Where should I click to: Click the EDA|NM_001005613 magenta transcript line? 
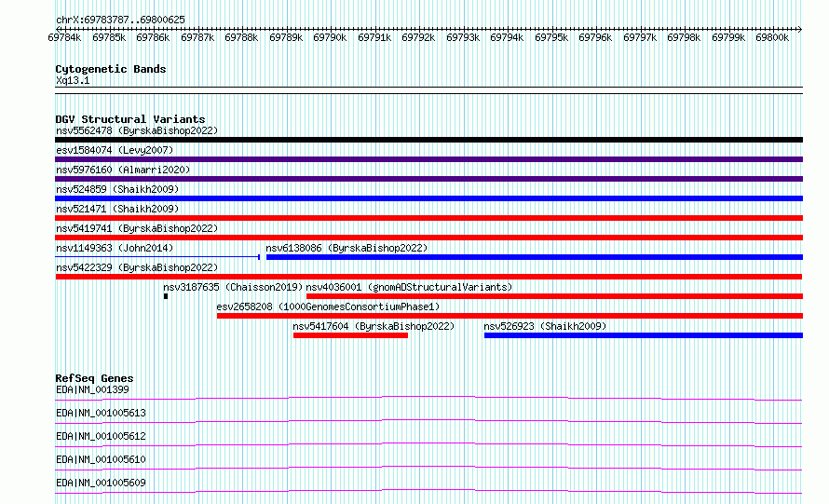428,421
